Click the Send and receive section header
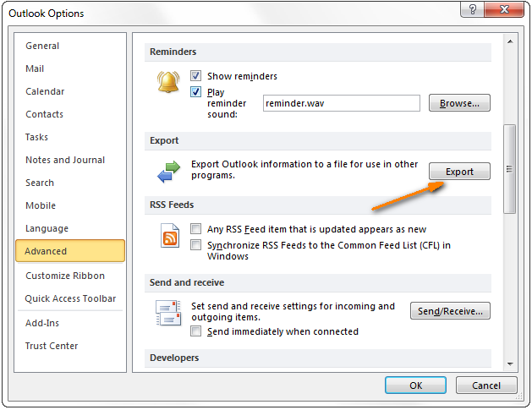This screenshot has height=410, width=532. pos(318,282)
